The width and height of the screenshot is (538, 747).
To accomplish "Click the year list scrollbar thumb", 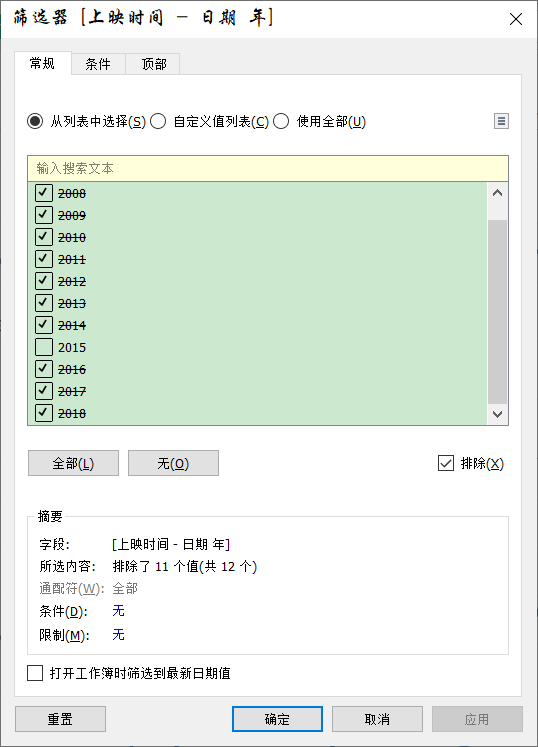I will click(497, 312).
